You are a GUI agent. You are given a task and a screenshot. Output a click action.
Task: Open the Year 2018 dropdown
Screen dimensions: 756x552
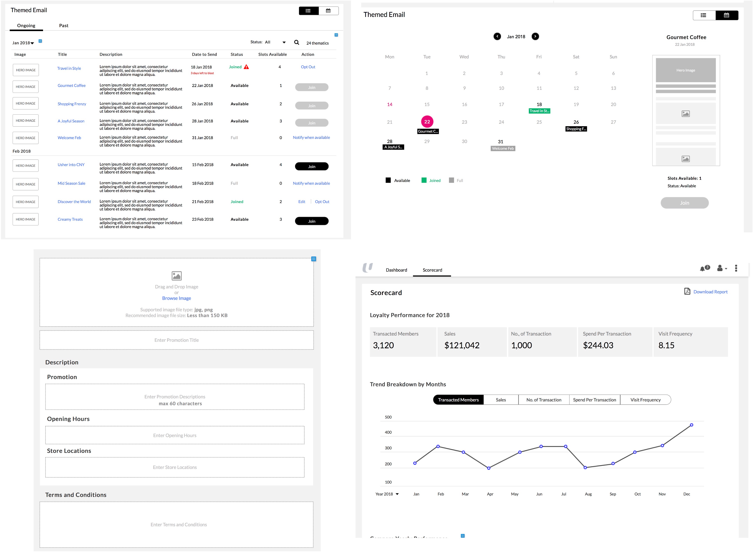[387, 494]
